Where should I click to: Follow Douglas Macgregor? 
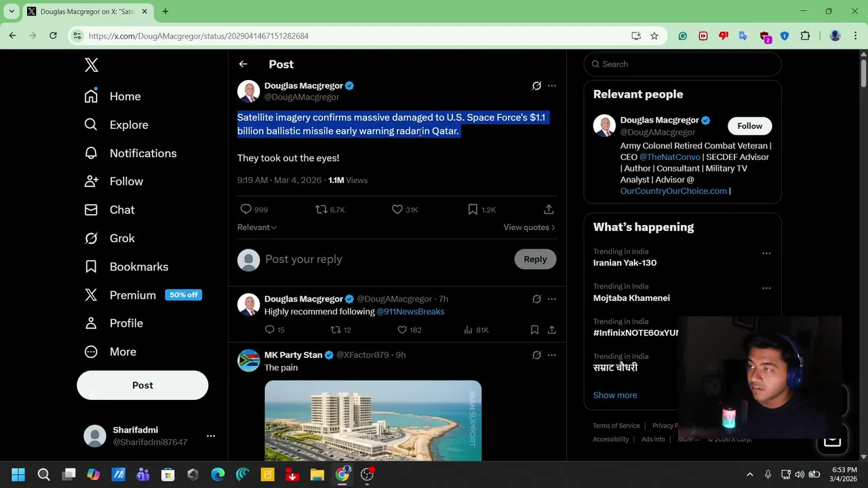pos(750,126)
